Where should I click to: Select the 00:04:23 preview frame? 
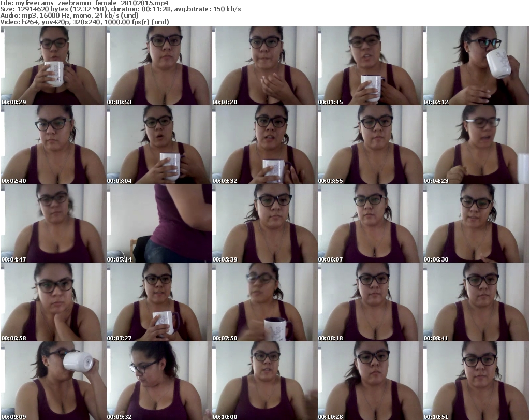pos(476,144)
